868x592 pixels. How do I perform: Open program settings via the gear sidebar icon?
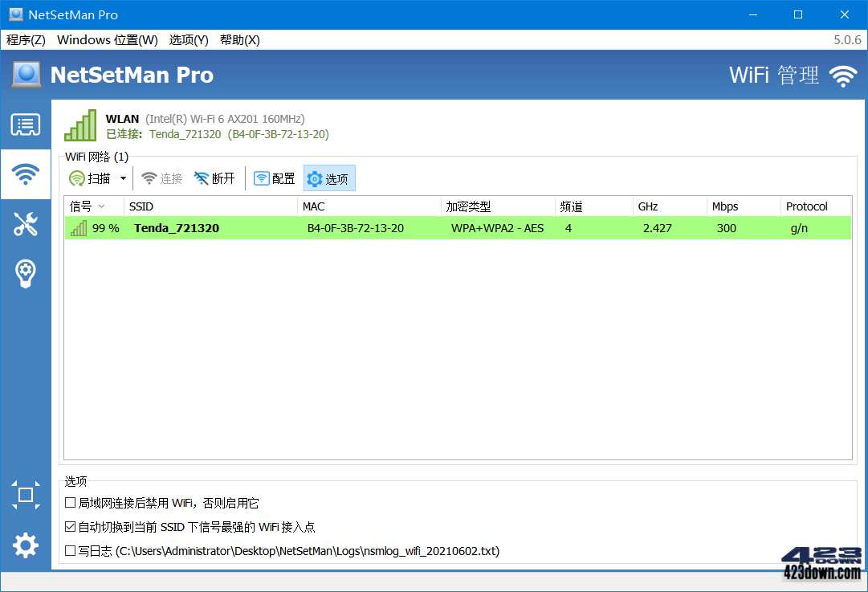pos(25,545)
